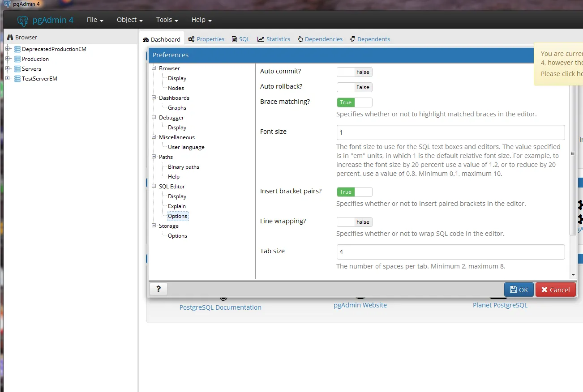Collapse the Storage preferences category
The width and height of the screenshot is (583, 392).
point(154,226)
